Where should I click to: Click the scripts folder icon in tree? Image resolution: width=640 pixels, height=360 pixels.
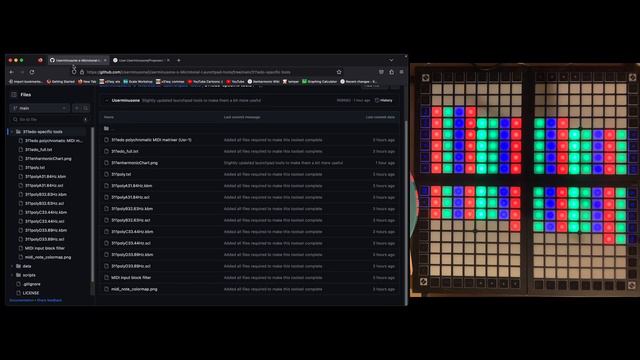point(18,275)
